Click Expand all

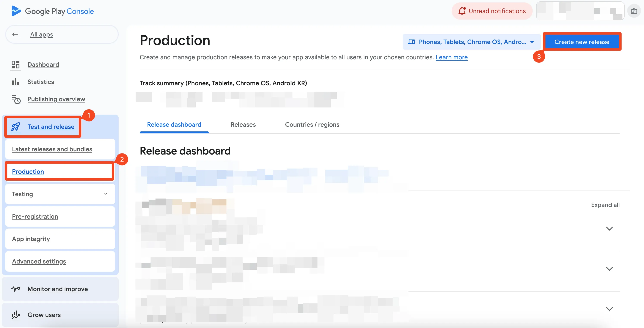click(605, 205)
